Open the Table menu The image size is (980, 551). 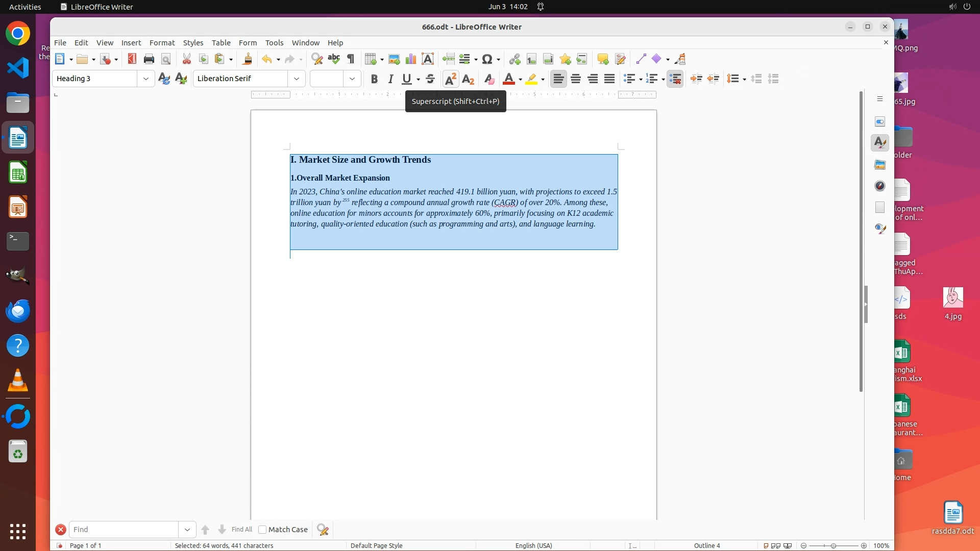coord(221,43)
